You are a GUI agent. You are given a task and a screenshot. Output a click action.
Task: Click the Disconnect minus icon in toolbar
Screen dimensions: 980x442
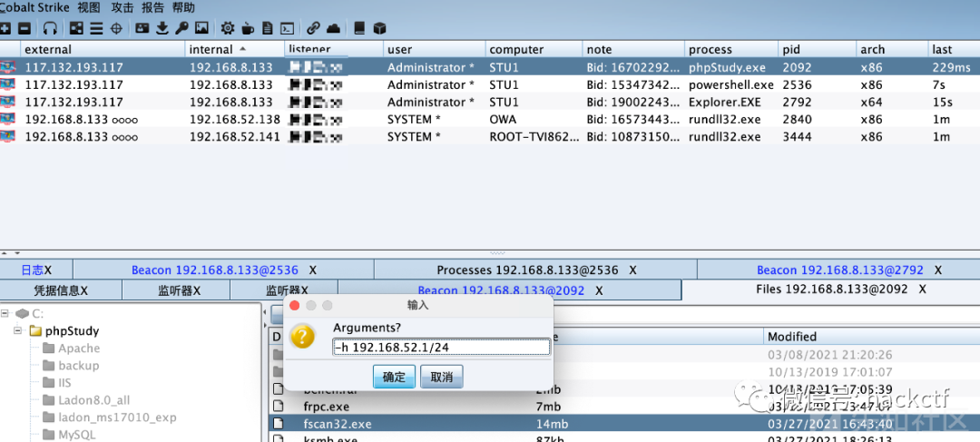(x=24, y=28)
